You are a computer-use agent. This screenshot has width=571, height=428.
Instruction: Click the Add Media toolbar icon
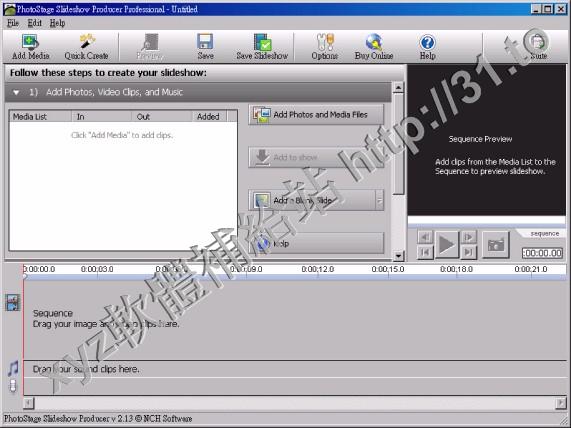[31, 47]
